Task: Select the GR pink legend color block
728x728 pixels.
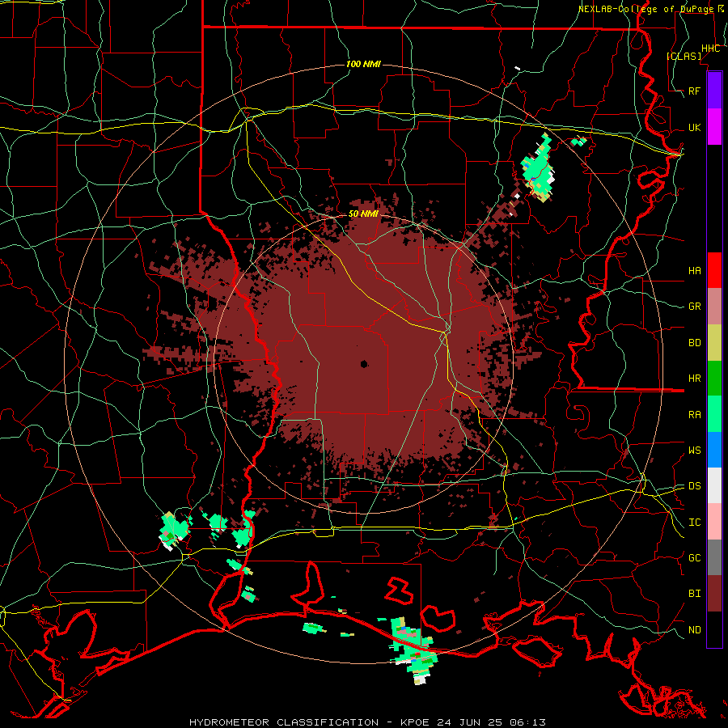Action: [x=714, y=307]
